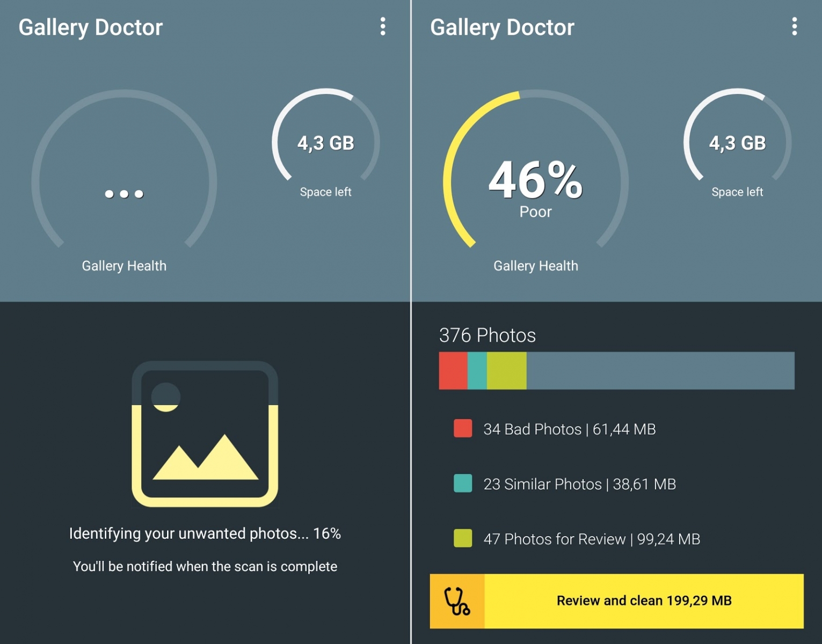Click teal segment of photos bar

[477, 371]
